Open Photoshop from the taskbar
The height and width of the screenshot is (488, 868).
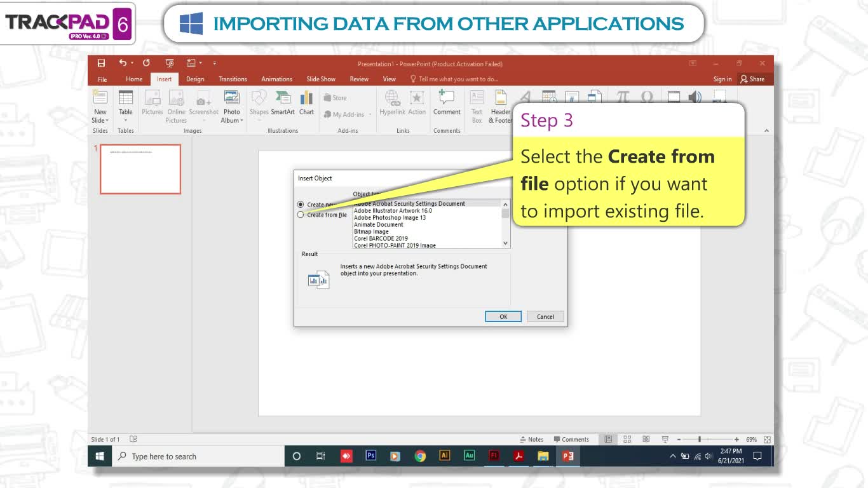pyautogui.click(x=371, y=456)
